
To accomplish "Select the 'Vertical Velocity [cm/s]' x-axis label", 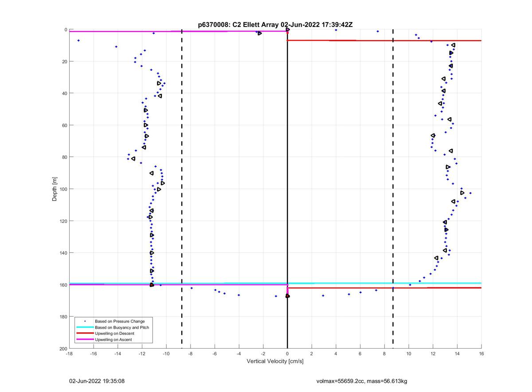I will coord(275,361).
